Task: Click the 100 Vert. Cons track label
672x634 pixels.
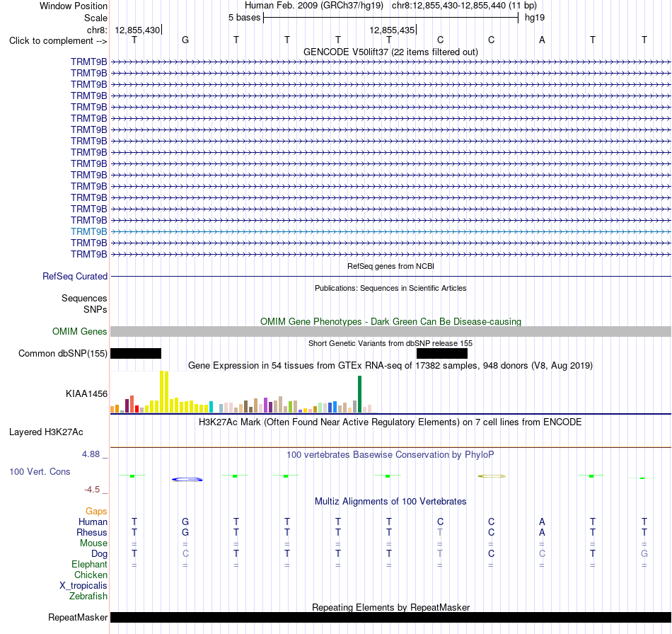Action: click(40, 471)
